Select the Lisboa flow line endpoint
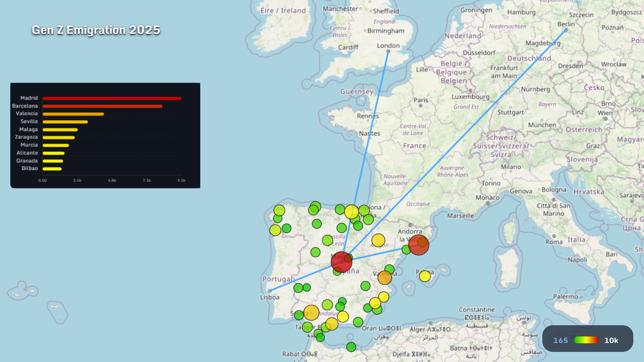This screenshot has width=644, height=362. click(270, 291)
